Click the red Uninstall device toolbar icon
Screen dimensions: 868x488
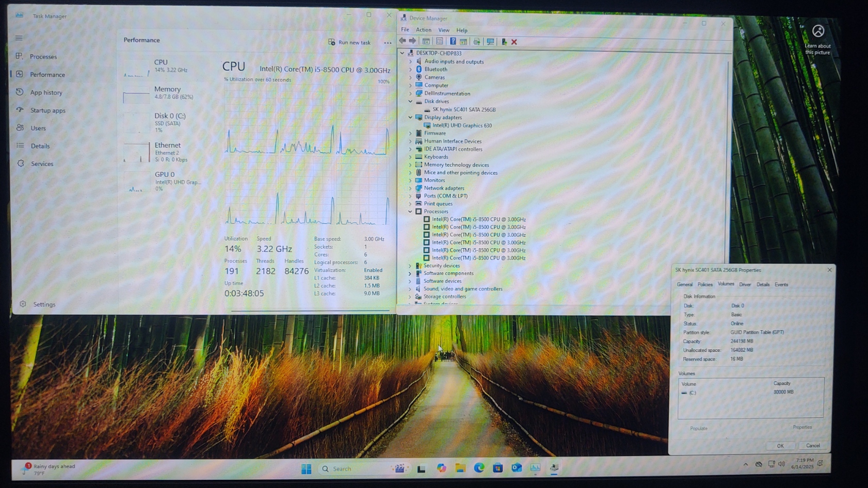point(514,42)
